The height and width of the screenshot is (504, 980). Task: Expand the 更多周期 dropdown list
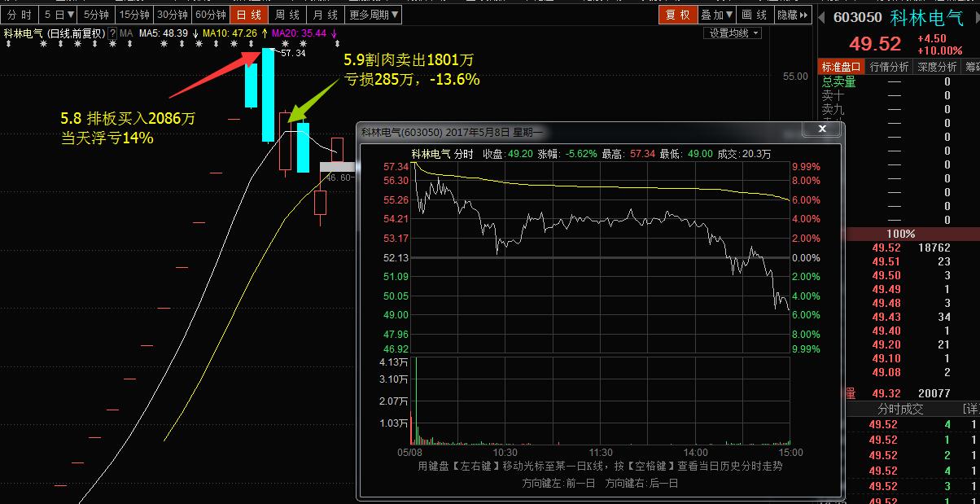[374, 15]
